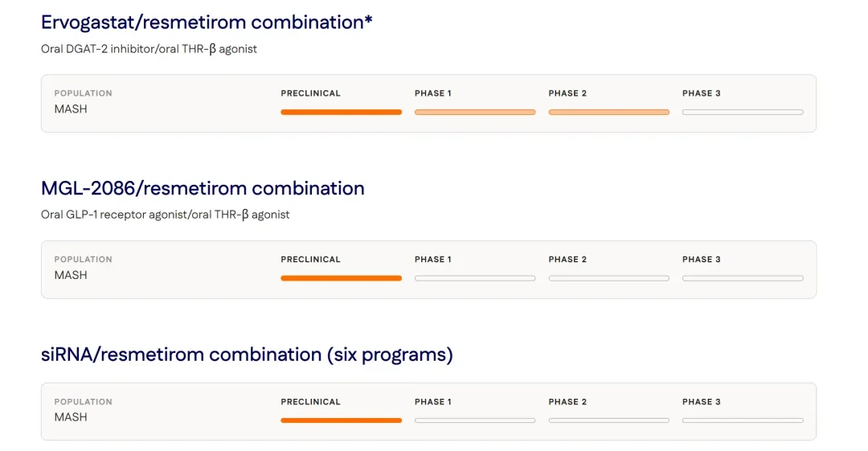Click the MASH population in siRNA card

pyautogui.click(x=71, y=417)
